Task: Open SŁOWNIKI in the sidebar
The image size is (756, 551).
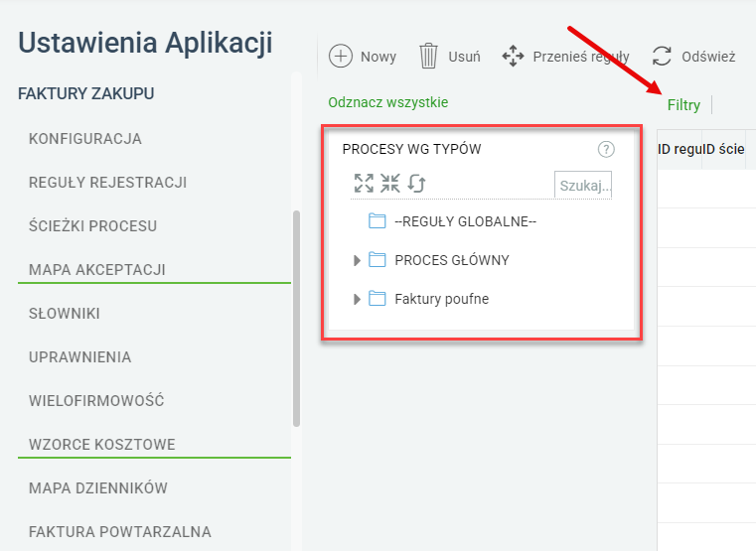Action: (65, 314)
